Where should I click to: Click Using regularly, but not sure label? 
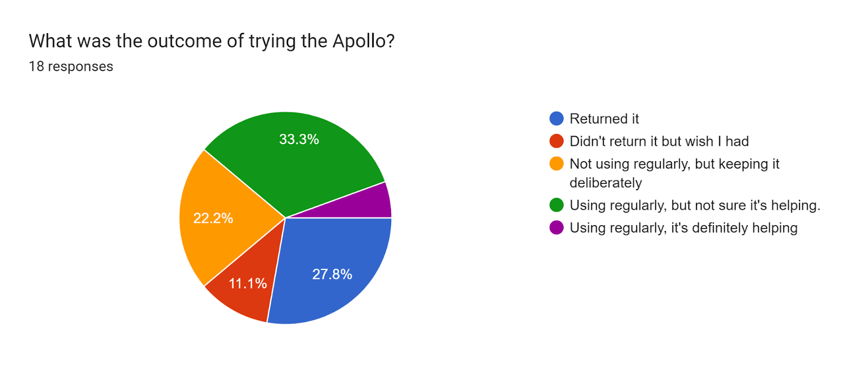[695, 206]
